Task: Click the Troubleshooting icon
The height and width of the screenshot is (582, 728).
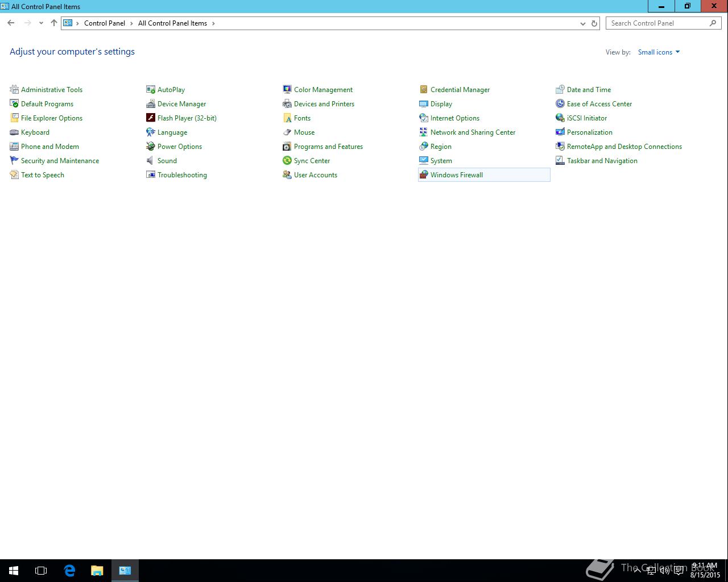Action: [151, 174]
